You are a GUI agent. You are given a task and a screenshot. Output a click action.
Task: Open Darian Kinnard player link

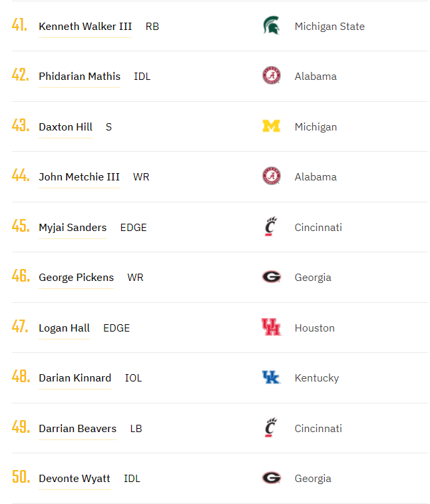[75, 378]
